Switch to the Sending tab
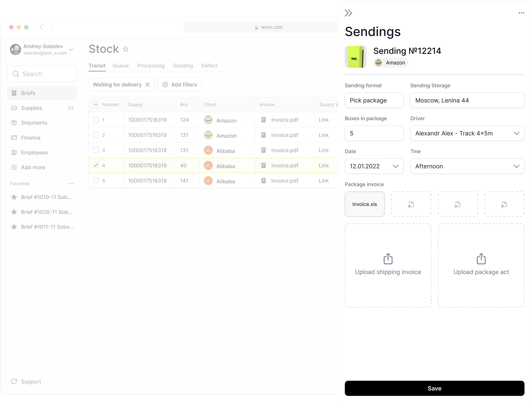The image size is (532, 406). [x=183, y=66]
